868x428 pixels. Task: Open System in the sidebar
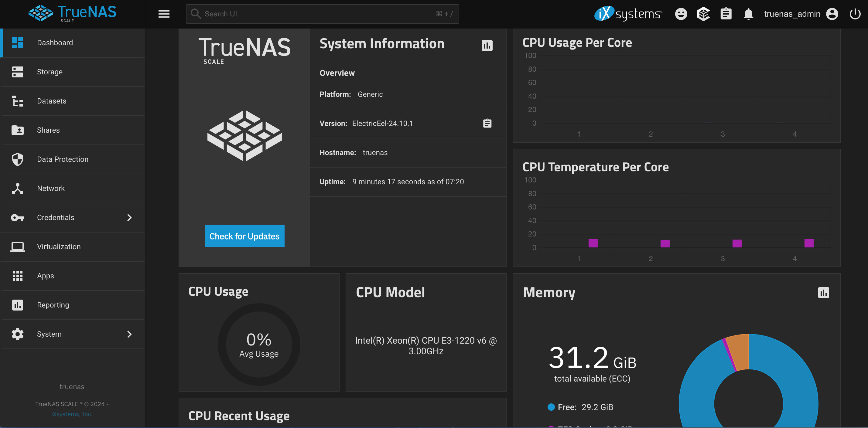pos(73,334)
